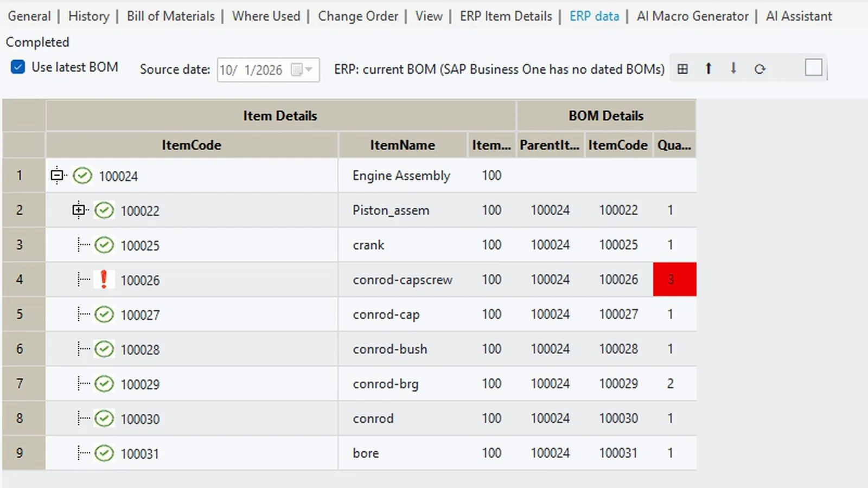
Task: Click the conrod-capscrew name cell
Action: pyautogui.click(x=403, y=279)
